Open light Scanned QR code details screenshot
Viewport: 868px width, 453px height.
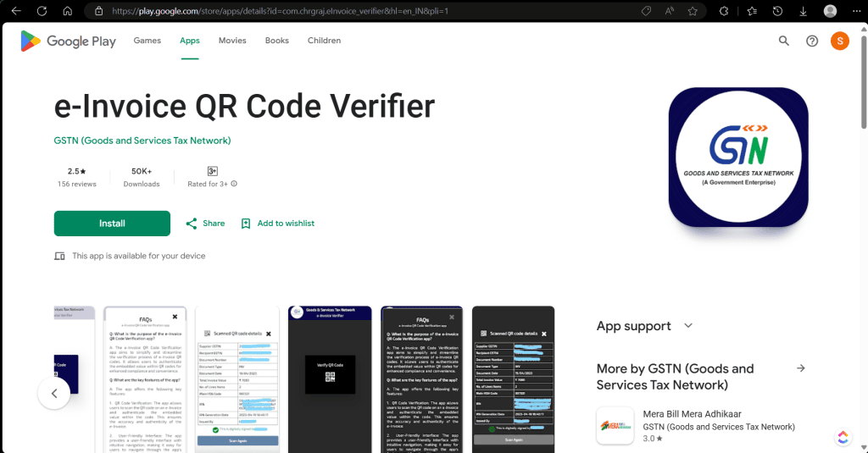click(x=237, y=379)
